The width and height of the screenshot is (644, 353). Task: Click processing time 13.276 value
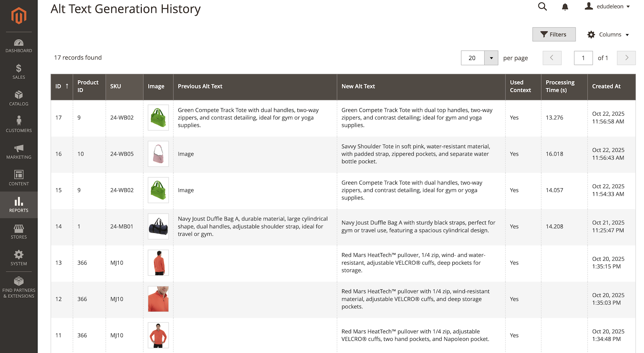[554, 118]
